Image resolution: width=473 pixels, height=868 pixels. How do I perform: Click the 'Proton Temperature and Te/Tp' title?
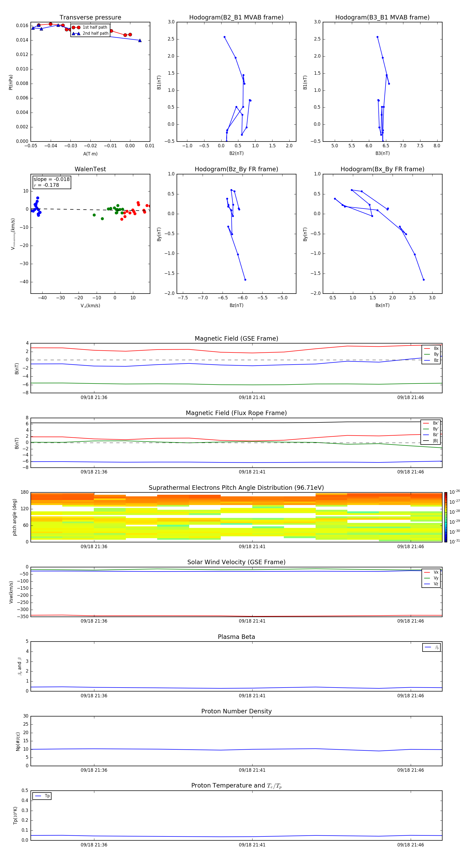[x=236, y=786]
